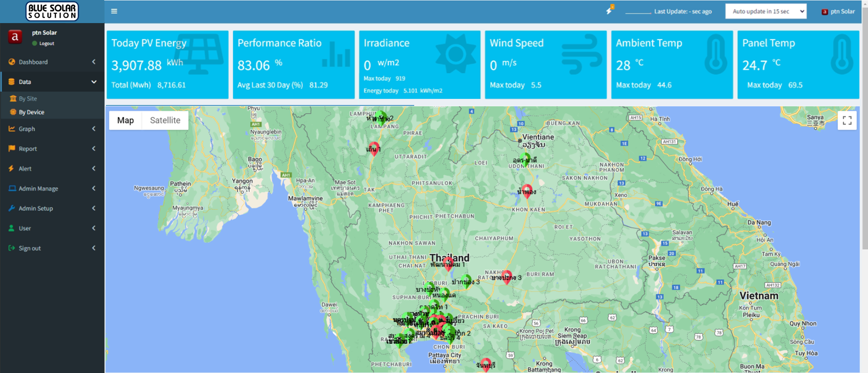The width and height of the screenshot is (868, 373).
Task: Click the Blue Solar Solution logo
Action: tap(52, 11)
